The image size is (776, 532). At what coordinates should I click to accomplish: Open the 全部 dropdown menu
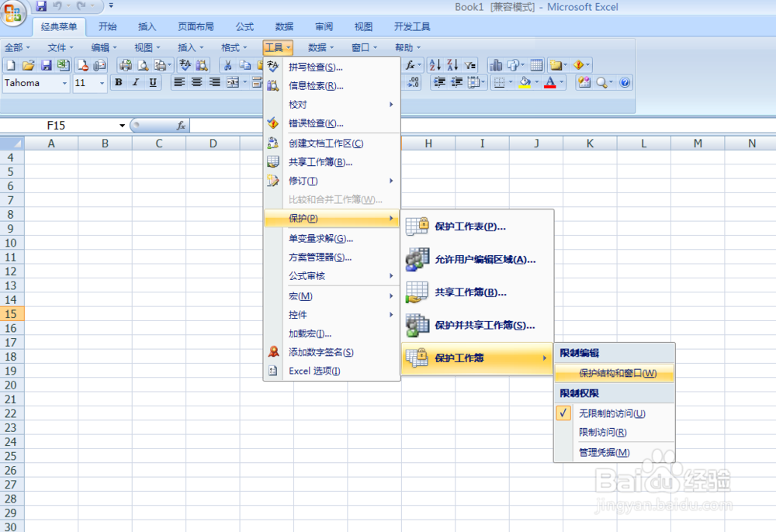pyautogui.click(x=17, y=47)
